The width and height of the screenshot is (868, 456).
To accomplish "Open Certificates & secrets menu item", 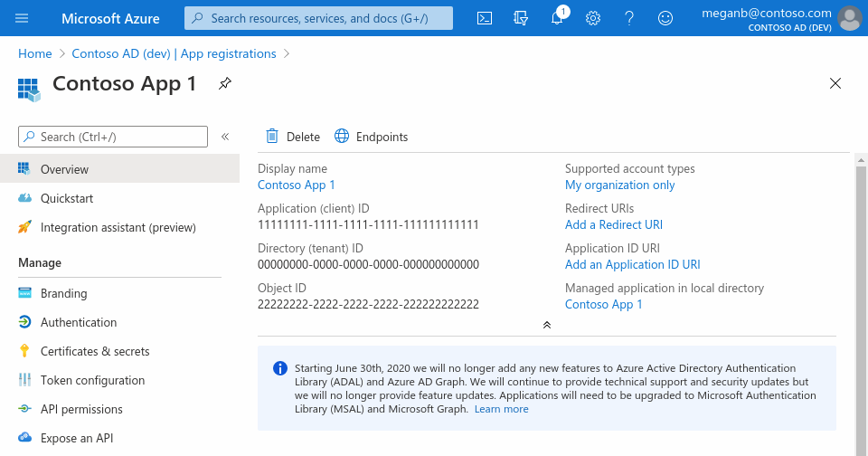I will (95, 351).
